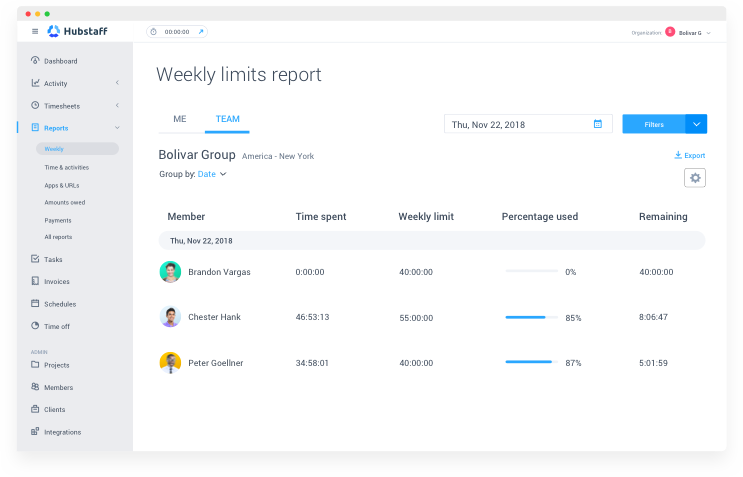Click the date field Thu, Nov 22, 2018
The width and height of the screenshot is (743, 477).
(x=528, y=124)
